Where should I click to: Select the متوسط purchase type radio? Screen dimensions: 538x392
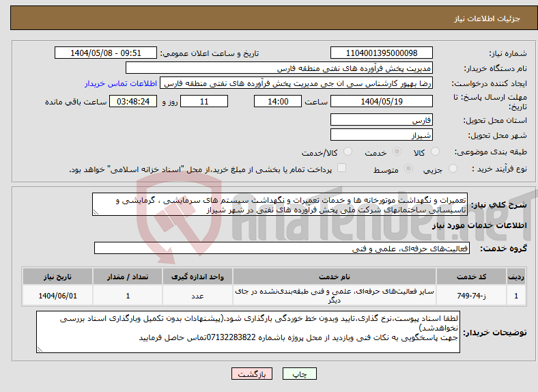409,168
